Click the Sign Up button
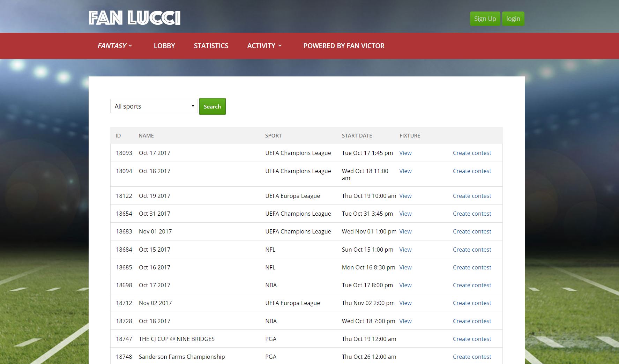The height and width of the screenshot is (364, 619). tap(485, 19)
